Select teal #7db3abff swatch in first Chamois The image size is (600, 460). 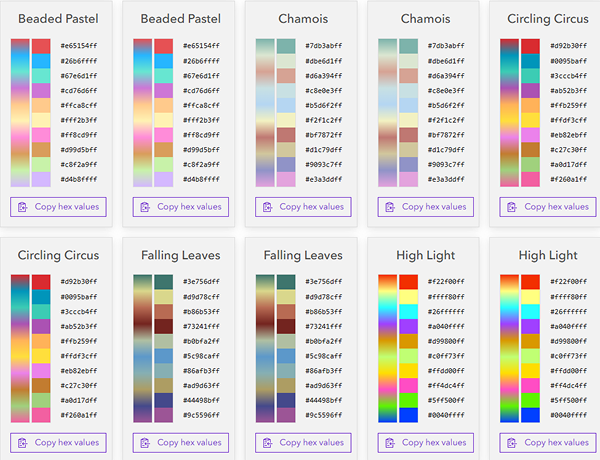pyautogui.click(x=286, y=46)
